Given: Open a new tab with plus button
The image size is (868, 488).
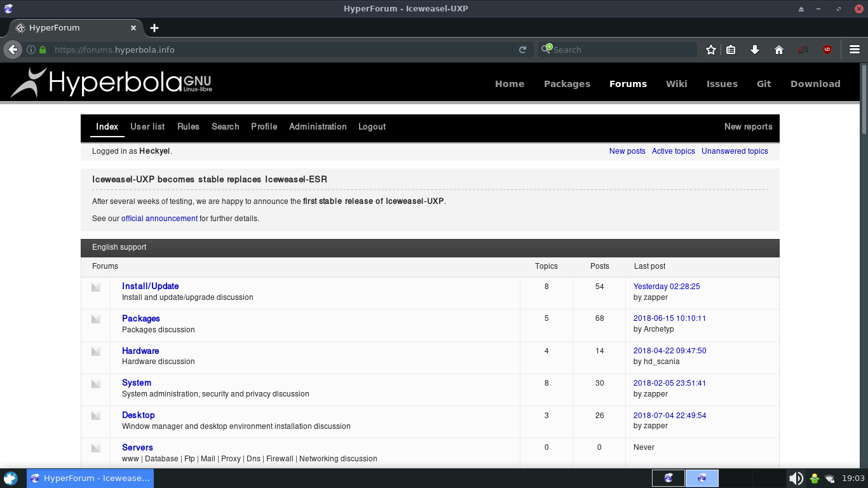Looking at the screenshot, I should 154,28.
